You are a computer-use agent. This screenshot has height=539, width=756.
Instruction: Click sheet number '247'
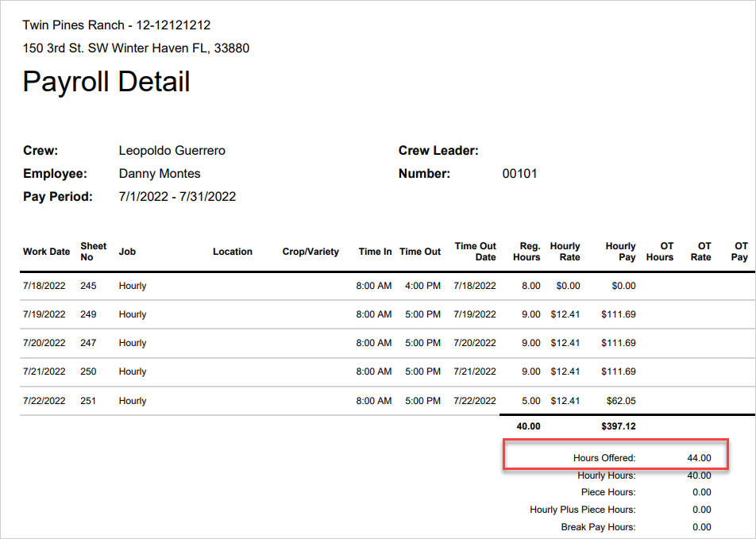(88, 343)
